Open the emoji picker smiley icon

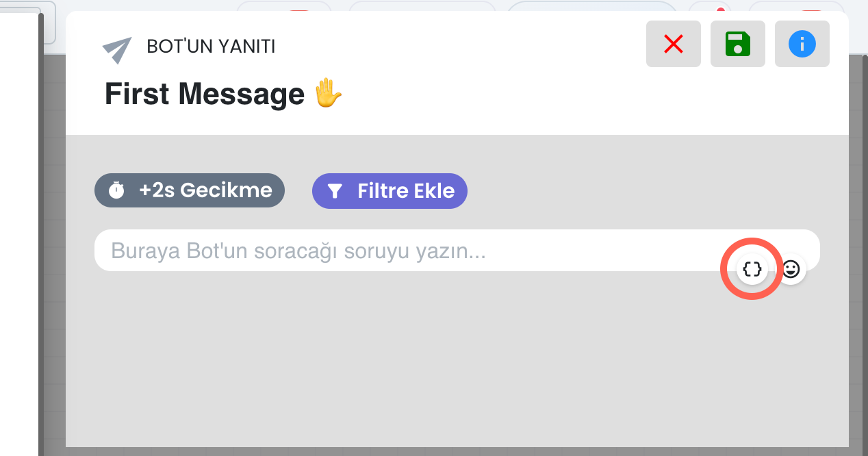point(791,268)
